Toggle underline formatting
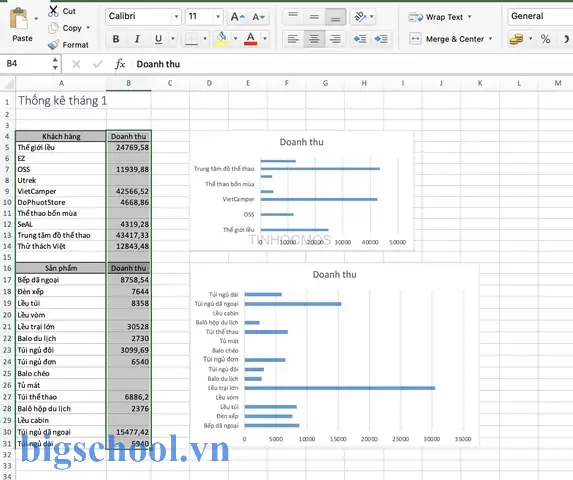The height and width of the screenshot is (480, 573). (x=158, y=39)
